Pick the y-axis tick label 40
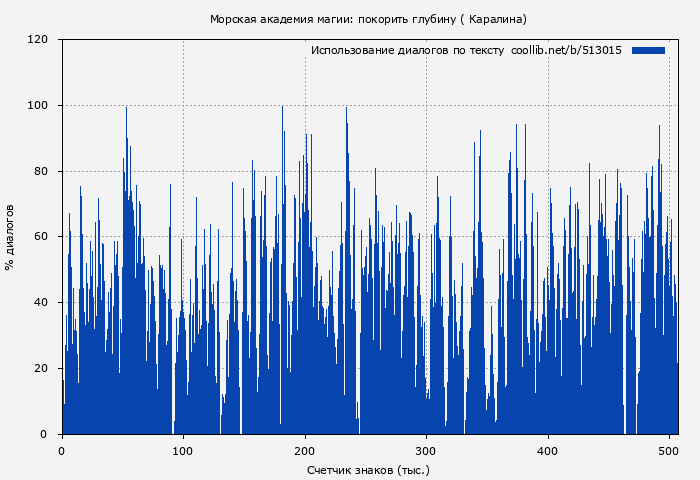700x480 pixels. (x=41, y=303)
